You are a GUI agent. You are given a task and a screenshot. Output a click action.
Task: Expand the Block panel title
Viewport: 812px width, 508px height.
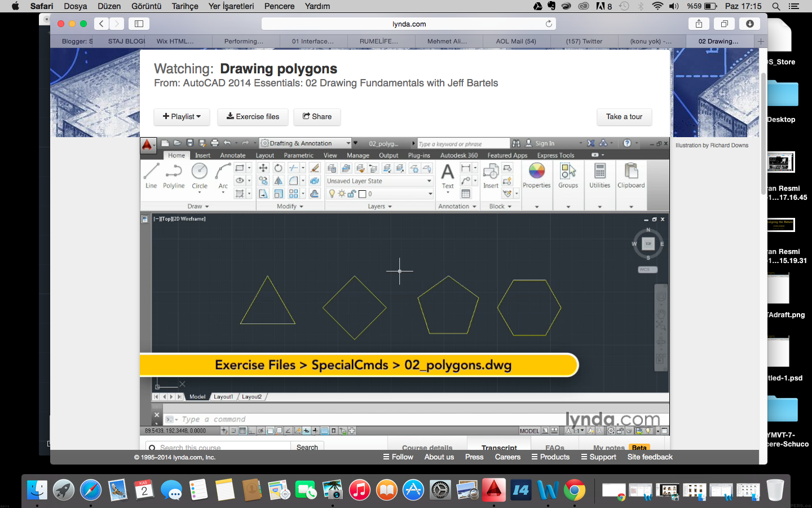pyautogui.click(x=500, y=207)
